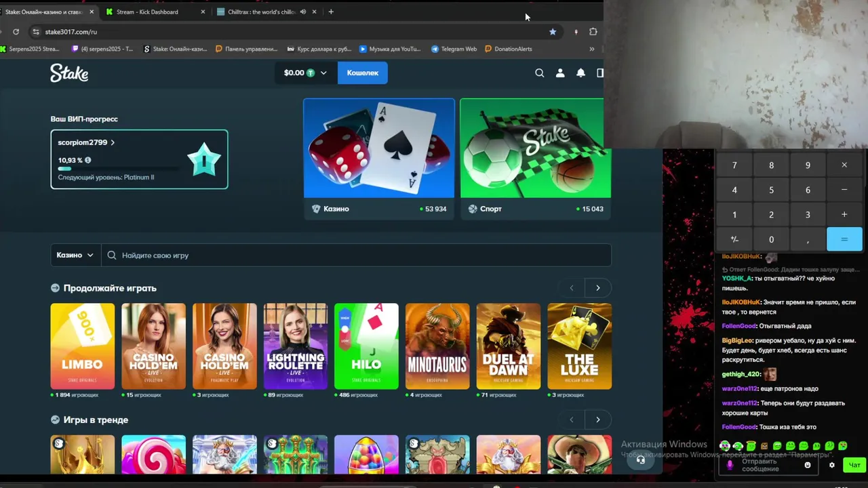868x488 pixels.
Task: Open the Telegram Web bookmark
Action: 454,49
